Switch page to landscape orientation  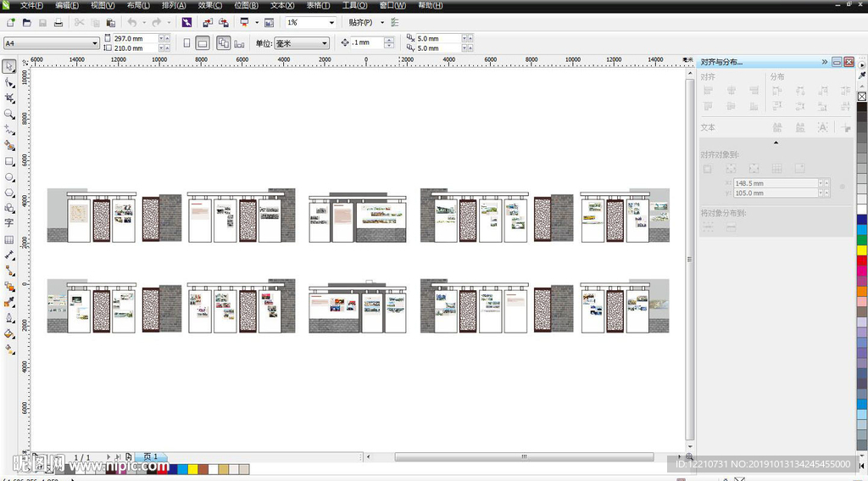coord(203,43)
